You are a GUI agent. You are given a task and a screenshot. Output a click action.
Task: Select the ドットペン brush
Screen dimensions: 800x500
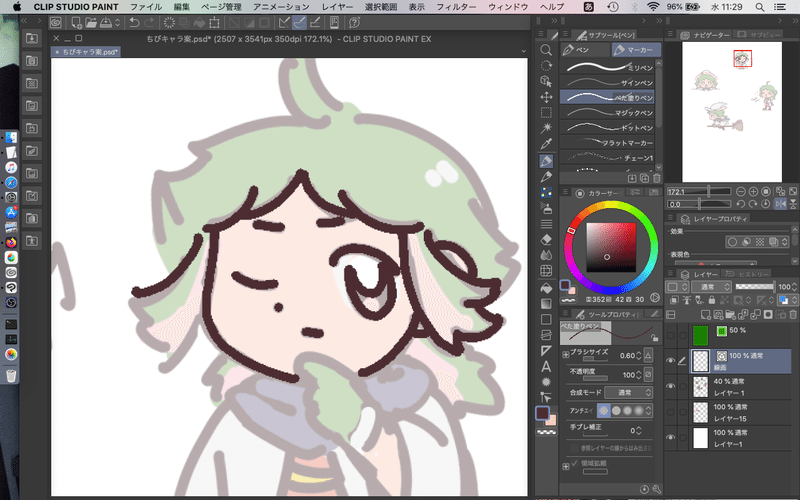[x=607, y=127]
